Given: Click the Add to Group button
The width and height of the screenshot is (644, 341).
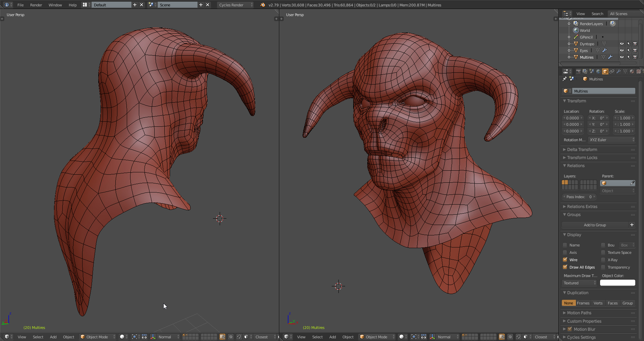Looking at the screenshot, I should (595, 225).
